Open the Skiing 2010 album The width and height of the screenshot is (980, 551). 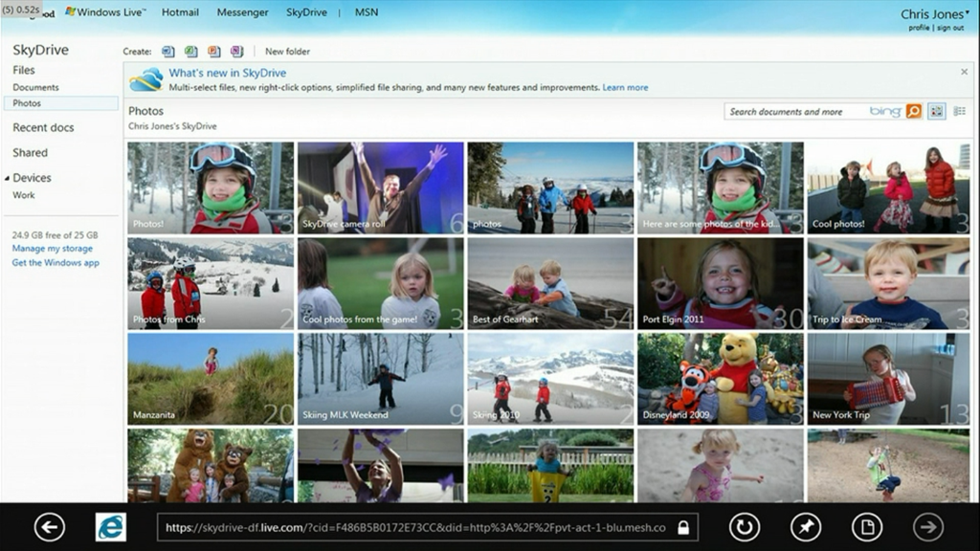click(550, 379)
